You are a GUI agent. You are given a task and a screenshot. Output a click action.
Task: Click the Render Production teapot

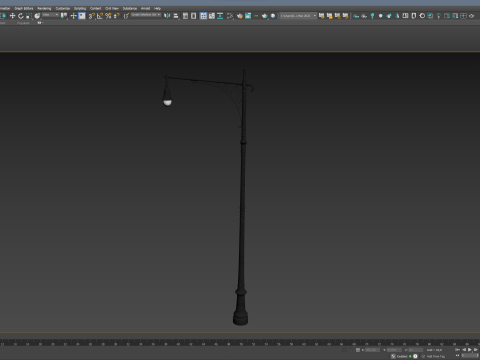click(265, 16)
